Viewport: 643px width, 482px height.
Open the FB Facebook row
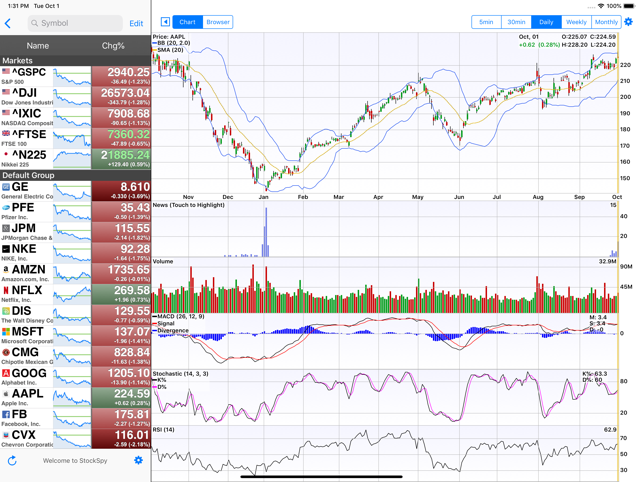pyautogui.click(x=75, y=418)
